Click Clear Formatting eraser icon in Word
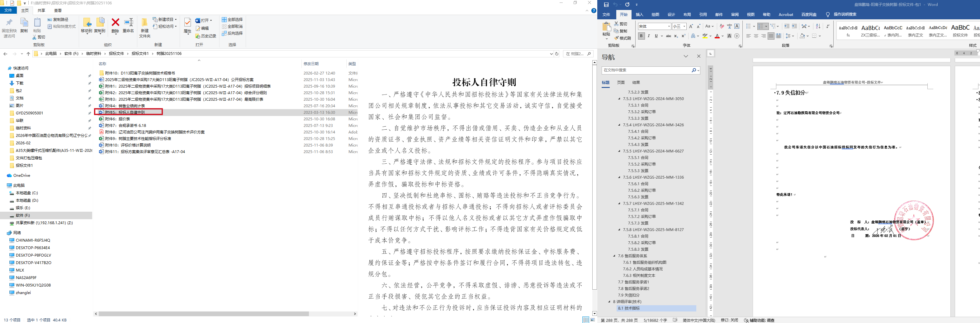The image size is (980, 323). [x=722, y=26]
